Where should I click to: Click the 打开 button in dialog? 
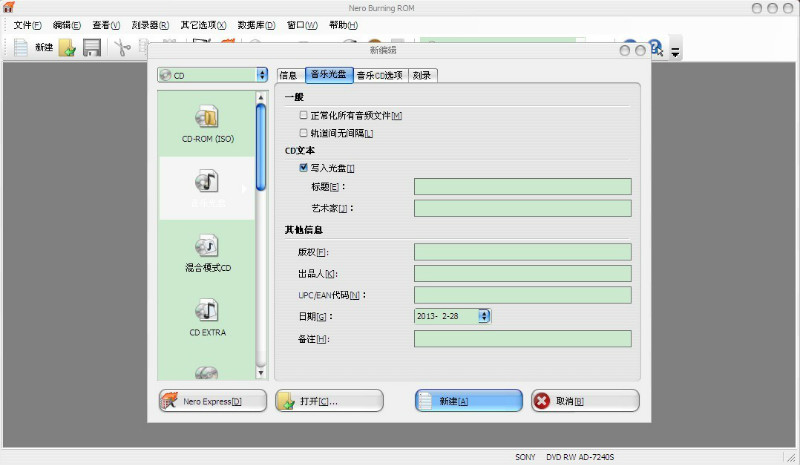click(329, 401)
